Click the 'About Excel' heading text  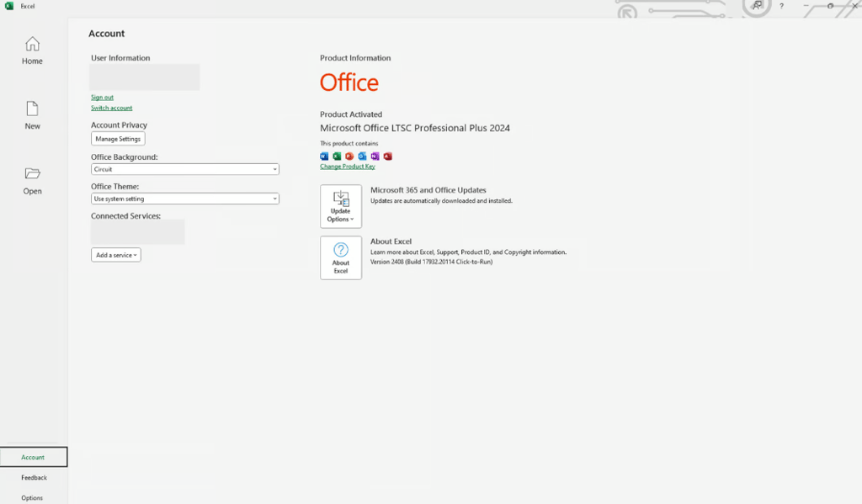coord(391,241)
